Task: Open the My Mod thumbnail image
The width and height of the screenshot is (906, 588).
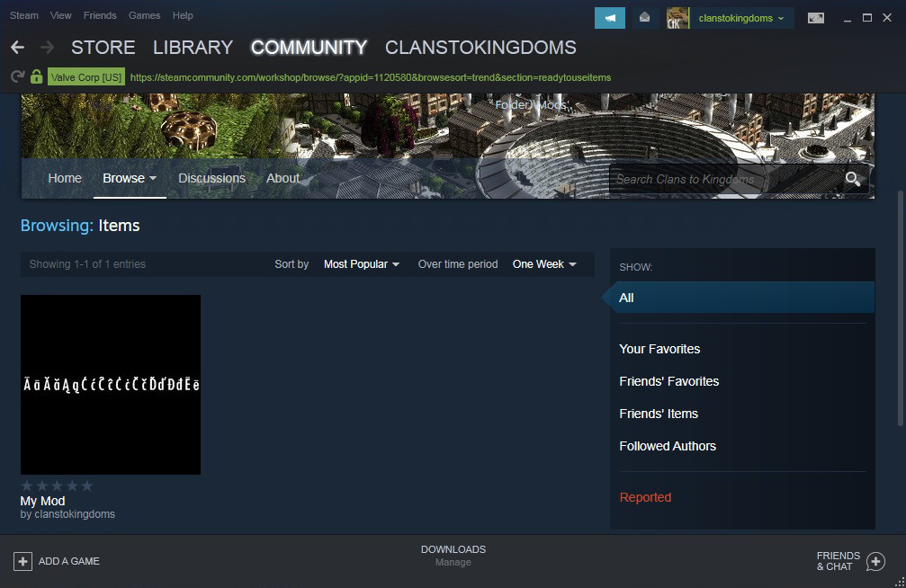Action: [111, 385]
